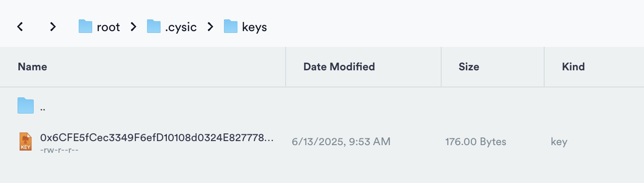Click the back navigation arrow
The height and width of the screenshot is (183, 644).
pos(20,27)
